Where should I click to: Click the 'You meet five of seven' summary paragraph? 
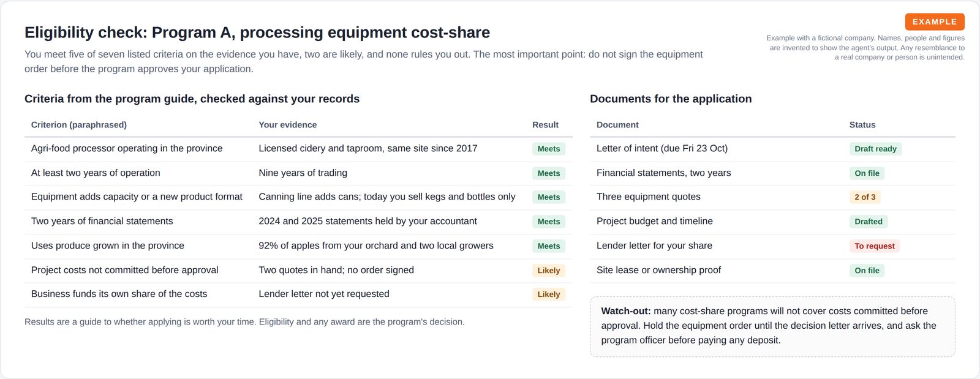[364, 62]
